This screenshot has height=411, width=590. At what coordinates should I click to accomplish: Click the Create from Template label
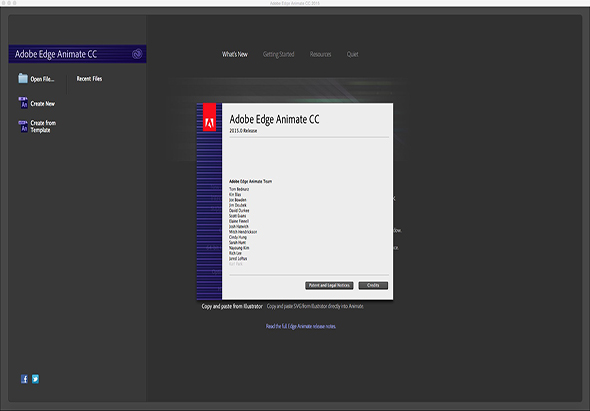point(43,126)
